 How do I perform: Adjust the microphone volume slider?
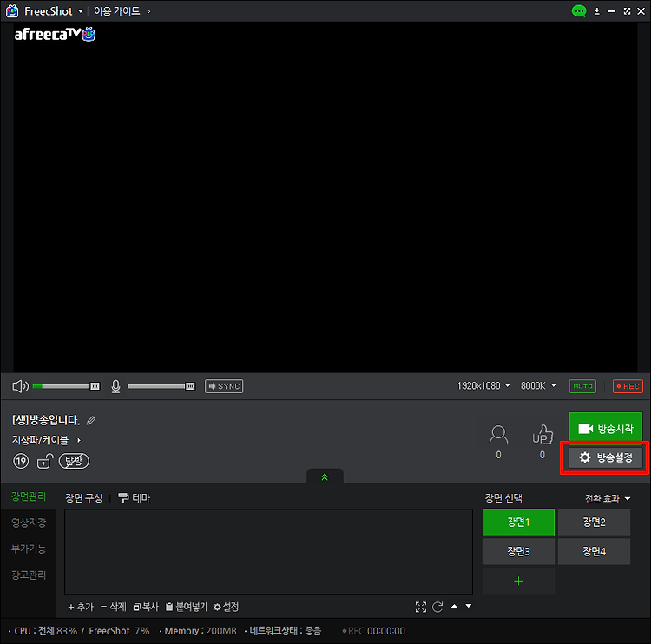point(161,386)
